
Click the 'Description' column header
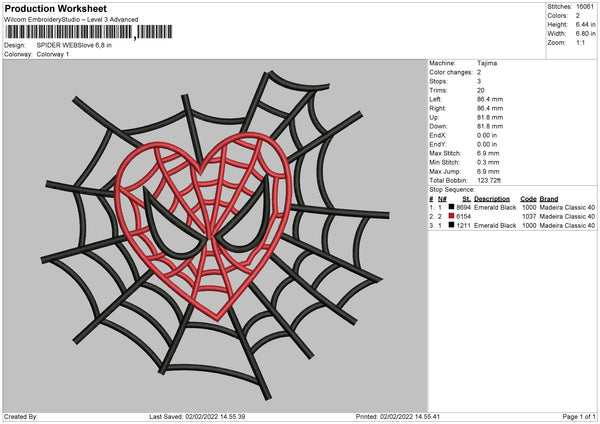point(492,199)
